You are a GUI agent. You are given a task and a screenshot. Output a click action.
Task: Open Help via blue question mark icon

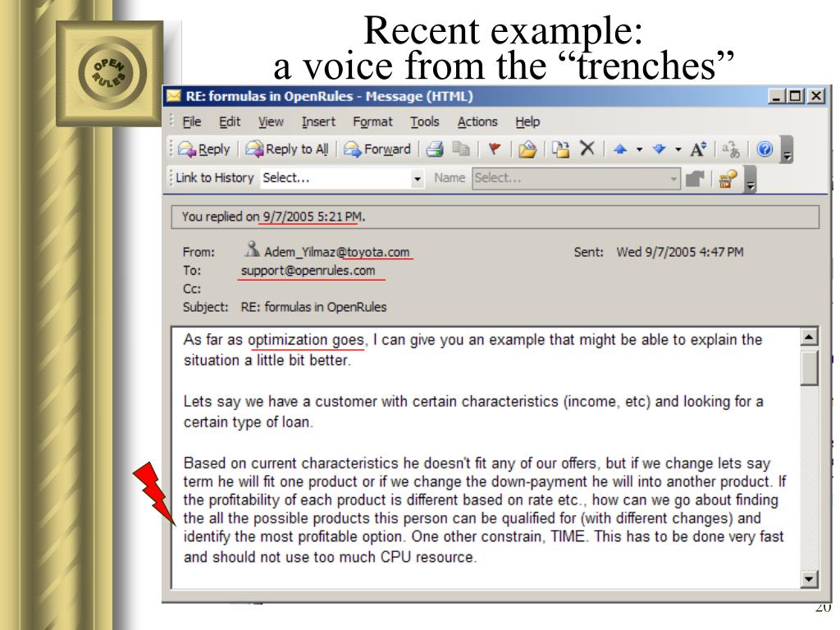point(765,149)
